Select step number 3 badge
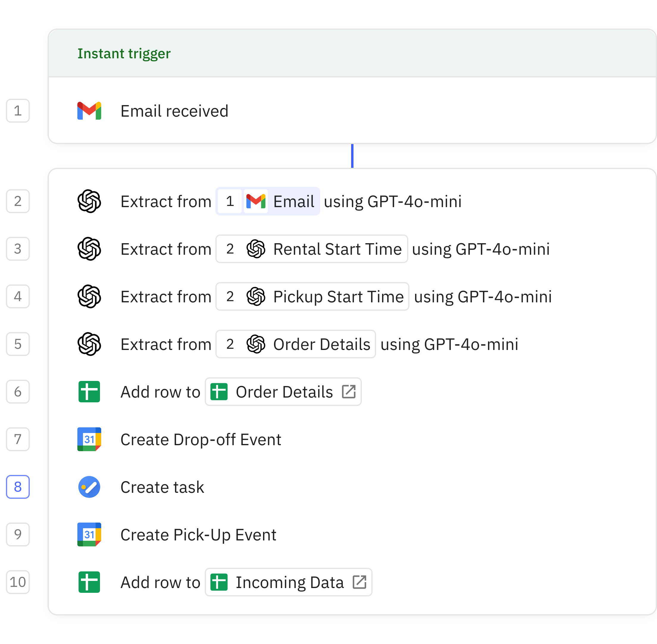657x644 pixels. [18, 249]
